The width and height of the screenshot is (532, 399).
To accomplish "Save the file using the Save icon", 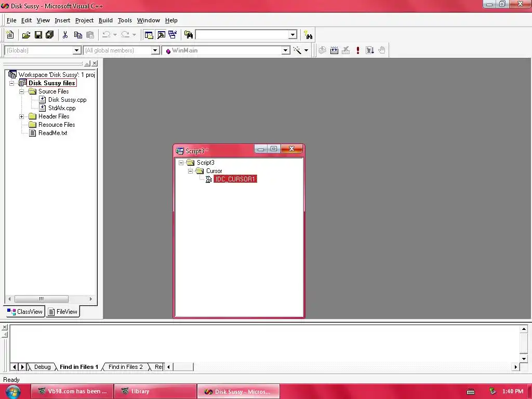I will click(x=38, y=35).
